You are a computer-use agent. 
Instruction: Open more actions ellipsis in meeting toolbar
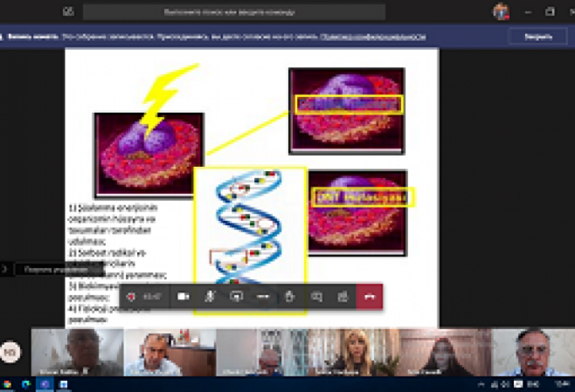(263, 296)
